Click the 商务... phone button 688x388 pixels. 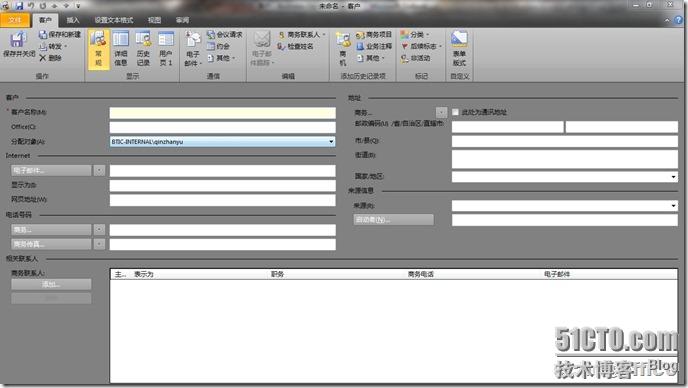(51, 230)
